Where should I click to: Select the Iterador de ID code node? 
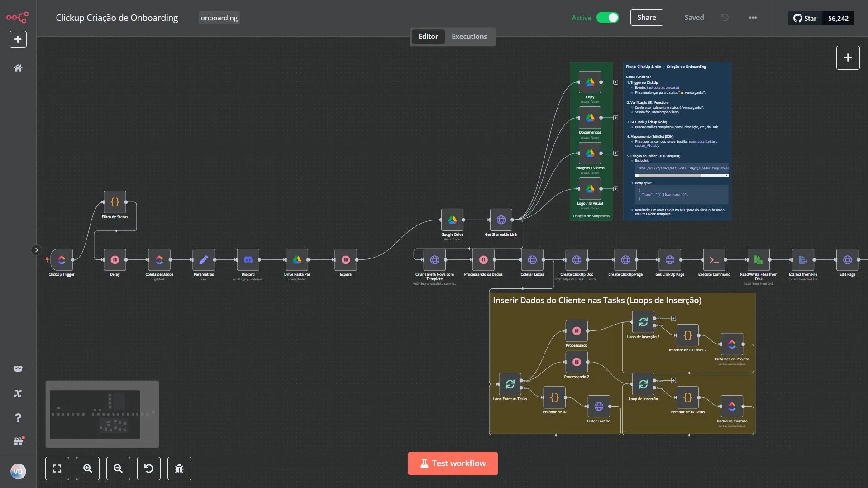click(554, 397)
